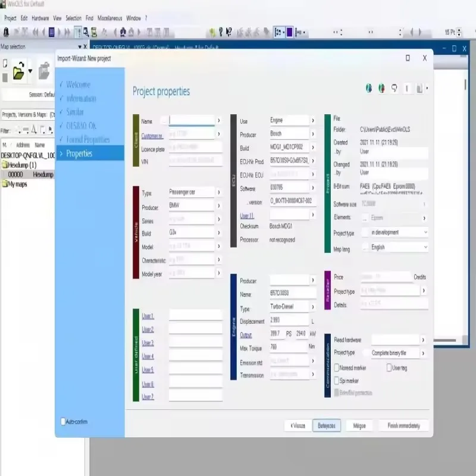Enable the Auto-confirm checkbox

pyautogui.click(x=63, y=421)
